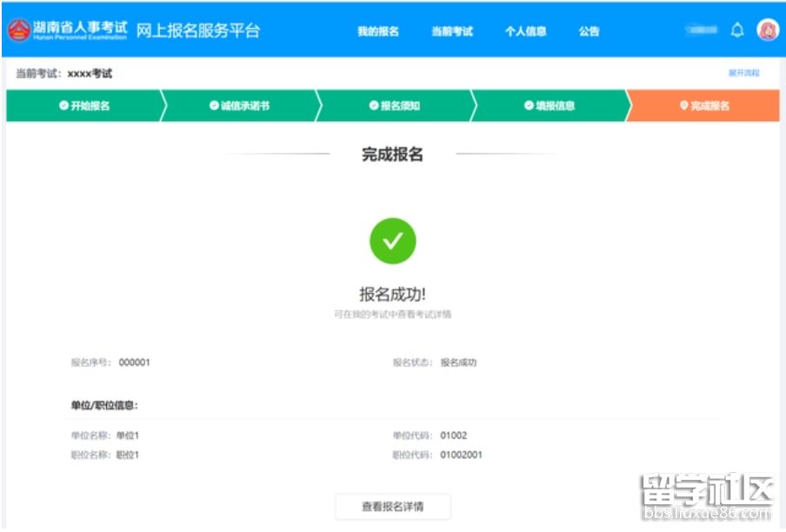Click the 开始报名 step check icon
This screenshot has height=532, width=786.
click(x=63, y=106)
